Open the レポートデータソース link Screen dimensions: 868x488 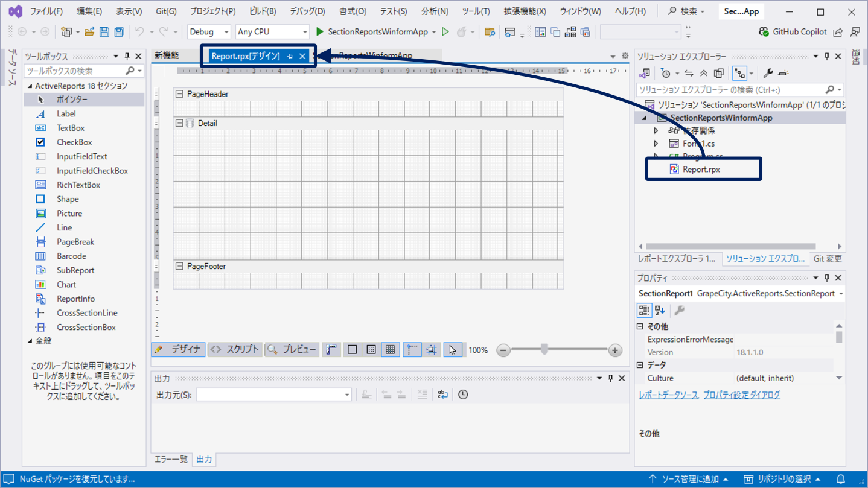coord(668,395)
